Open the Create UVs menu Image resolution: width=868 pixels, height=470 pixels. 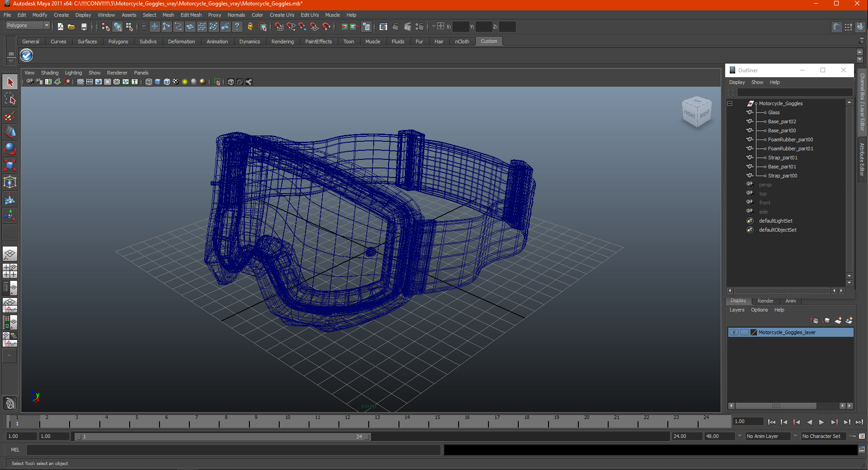click(282, 15)
